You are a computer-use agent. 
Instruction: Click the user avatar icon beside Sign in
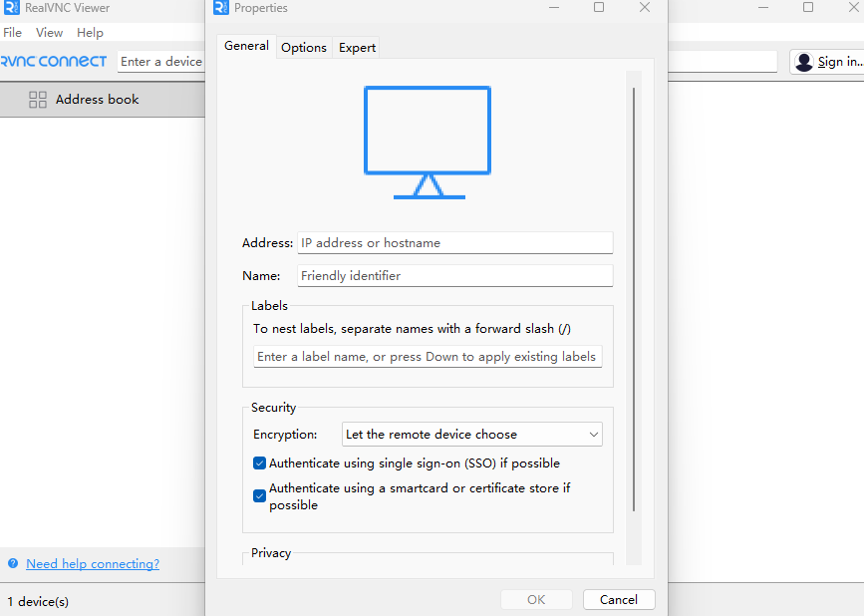coord(804,62)
